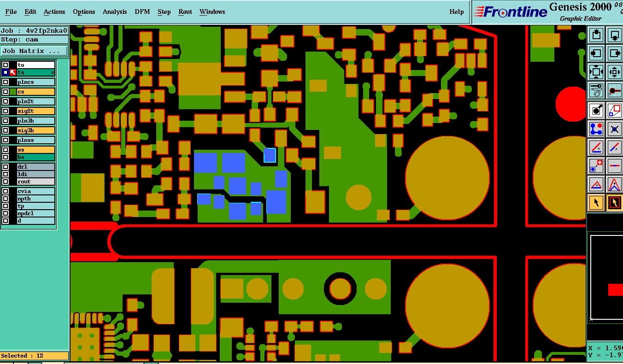
Task: Click the blue dot with X icon
Action: 614,129
